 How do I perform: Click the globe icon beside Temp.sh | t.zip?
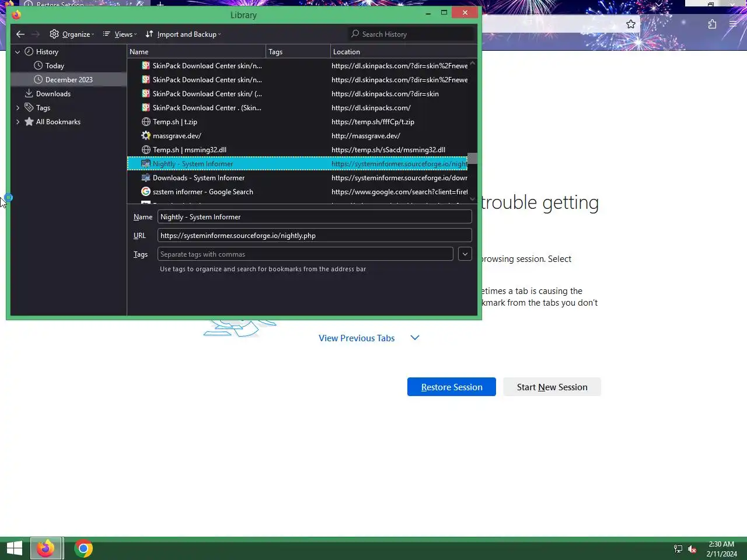[x=146, y=122]
